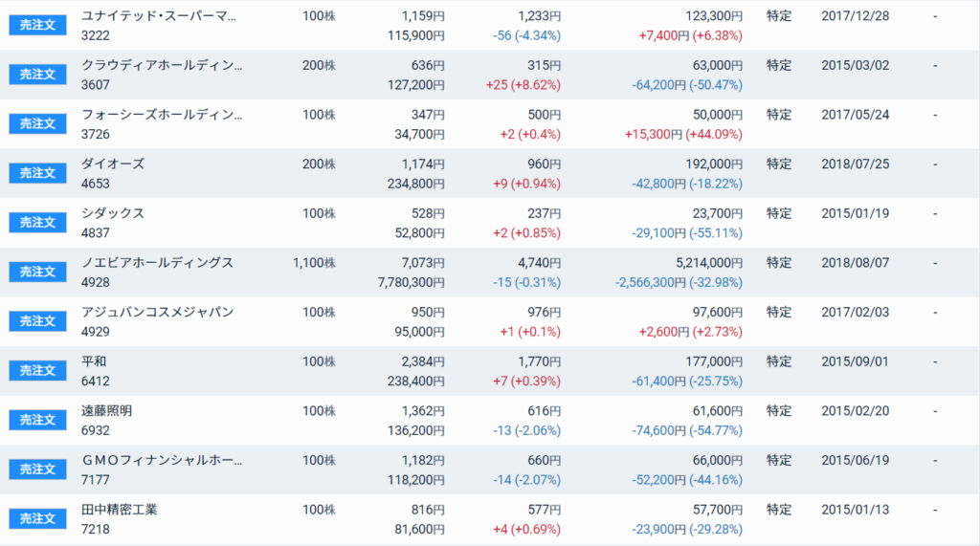Click 売注文 for Four Seeds Holdings 3726
The height and width of the screenshot is (546, 980).
[37, 123]
